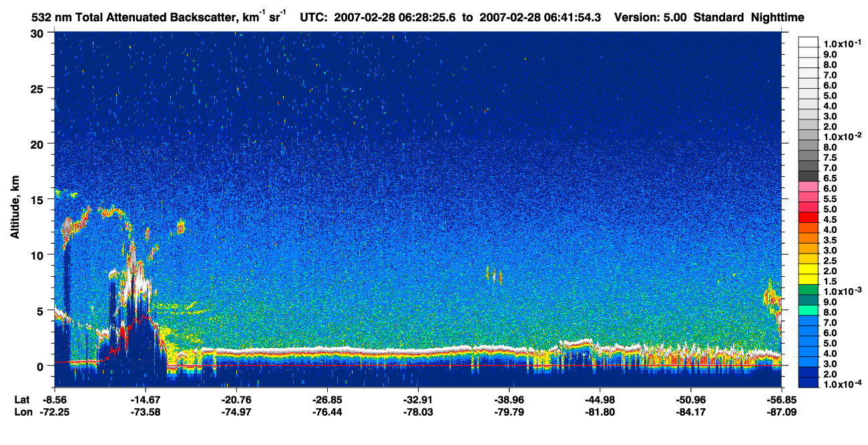The image size is (868, 445).
Task: Pick the yellow swatch beside the 1.5 label
Action: point(809,280)
